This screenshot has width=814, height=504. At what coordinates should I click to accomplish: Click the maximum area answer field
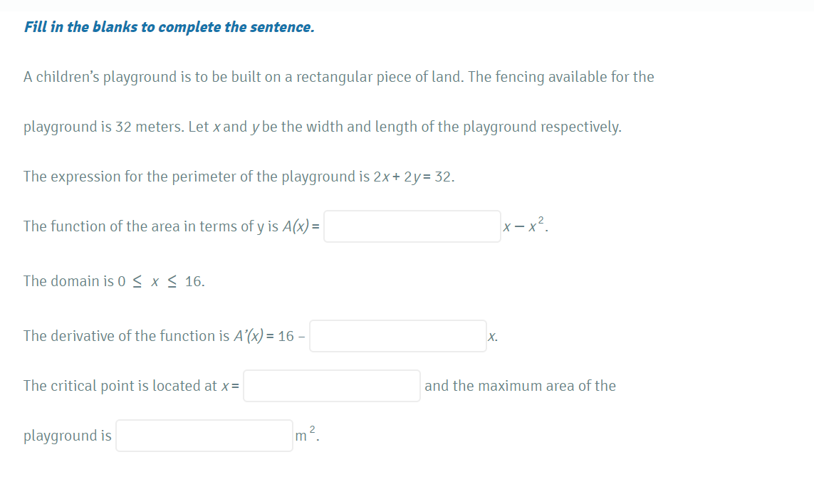204,435
